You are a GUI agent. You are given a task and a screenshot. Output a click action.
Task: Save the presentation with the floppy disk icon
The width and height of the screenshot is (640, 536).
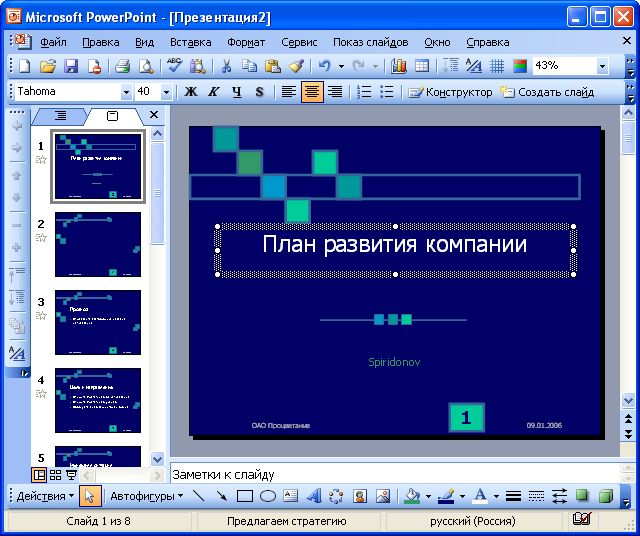71,66
